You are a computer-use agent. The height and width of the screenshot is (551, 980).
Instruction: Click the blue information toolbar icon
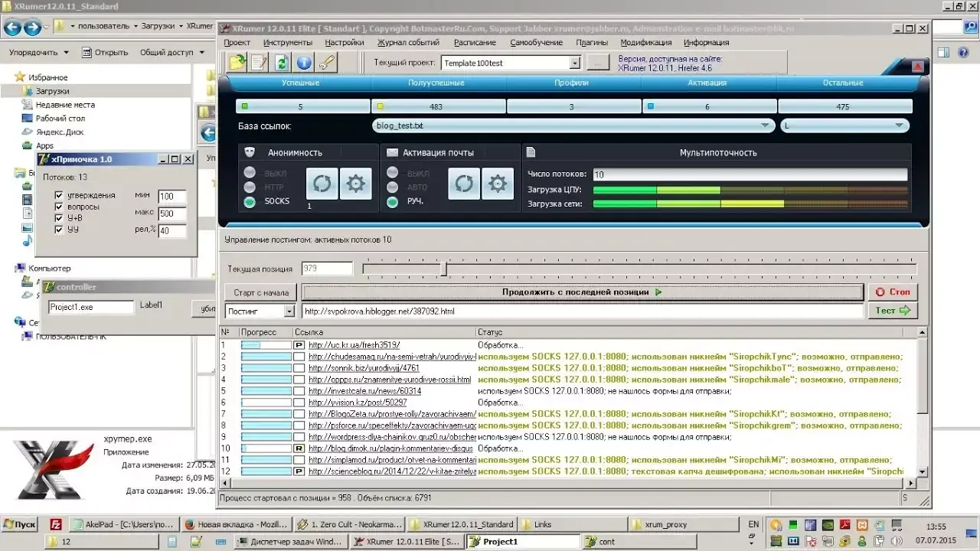point(304,63)
